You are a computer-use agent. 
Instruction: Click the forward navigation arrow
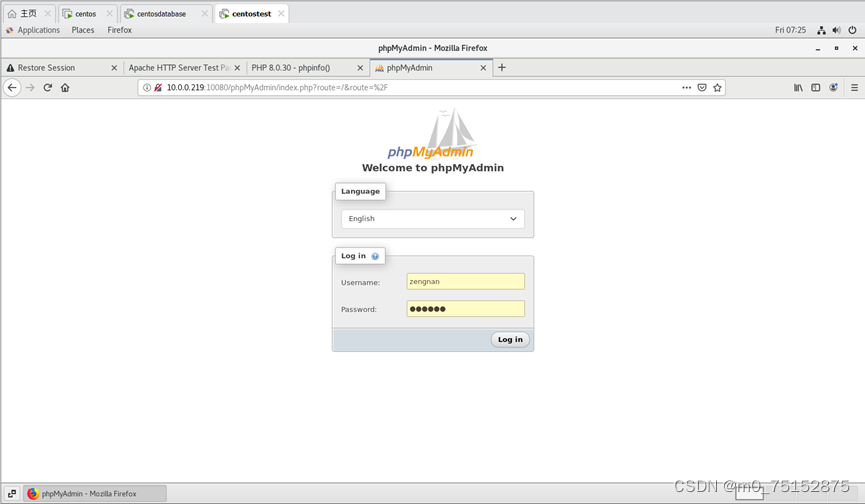(x=30, y=88)
